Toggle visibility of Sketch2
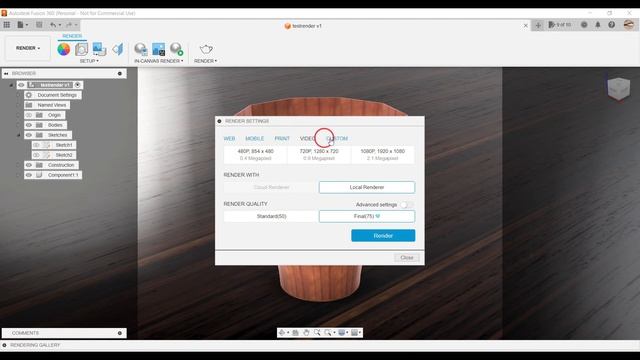 point(36,155)
